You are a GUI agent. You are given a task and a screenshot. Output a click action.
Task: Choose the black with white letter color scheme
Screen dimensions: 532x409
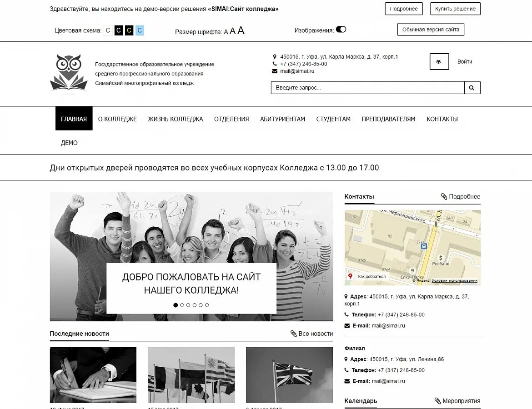point(118,30)
